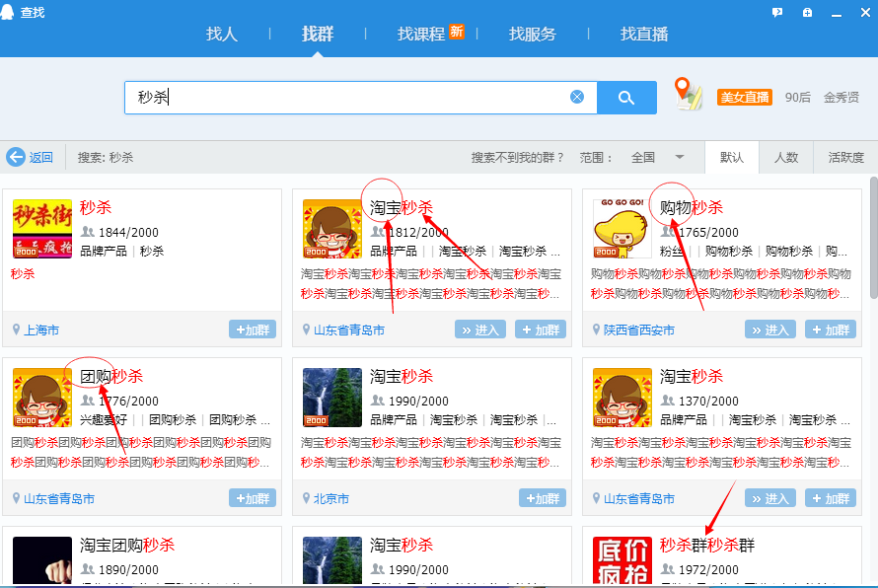The width and height of the screenshot is (878, 588).
Task: Open the map location icon near 美女直播
Action: [x=689, y=94]
